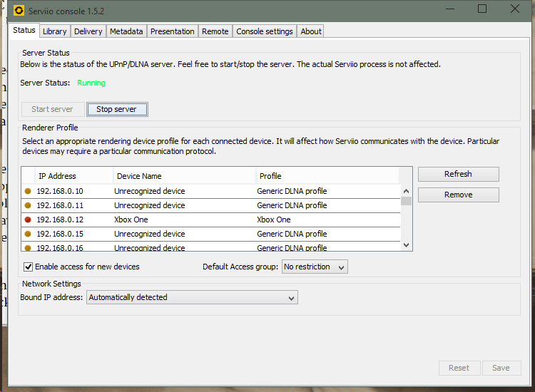Click the device list scrollbar thumb
The width and height of the screenshot is (535, 392).
tap(406, 201)
